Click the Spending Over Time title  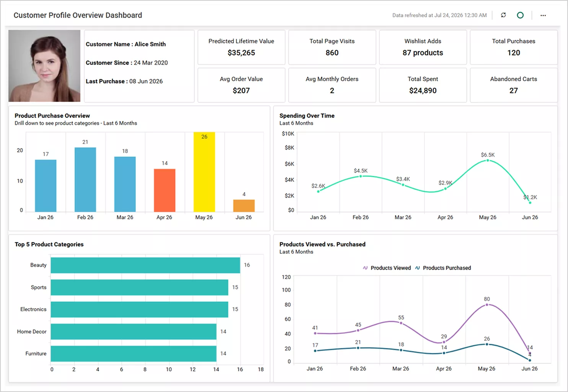(307, 116)
